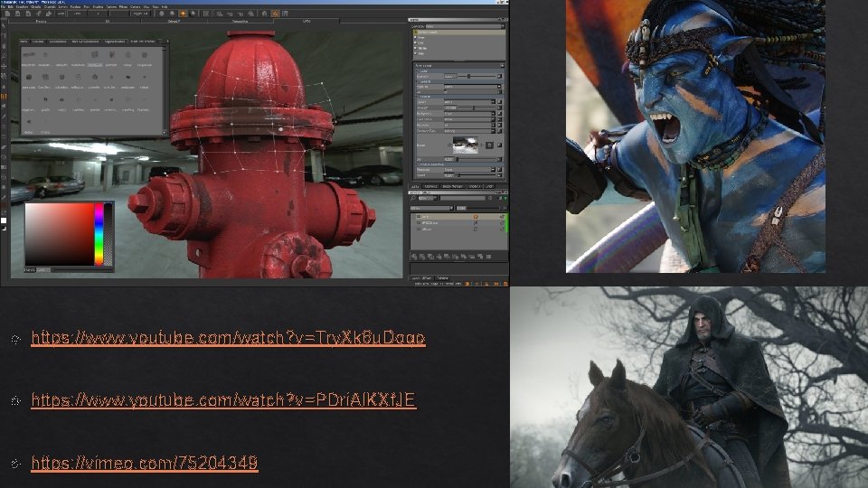Switch to the leftmost canvas view tab
The image size is (868, 488).
pos(41,21)
